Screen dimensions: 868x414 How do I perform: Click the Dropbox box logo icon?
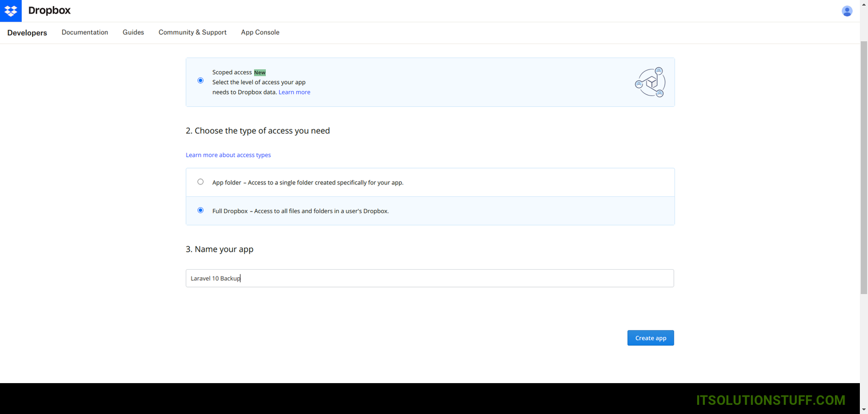[11, 11]
